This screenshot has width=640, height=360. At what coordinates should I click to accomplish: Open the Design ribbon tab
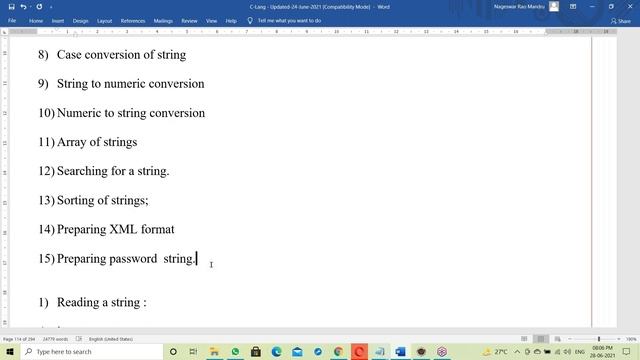tap(80, 20)
